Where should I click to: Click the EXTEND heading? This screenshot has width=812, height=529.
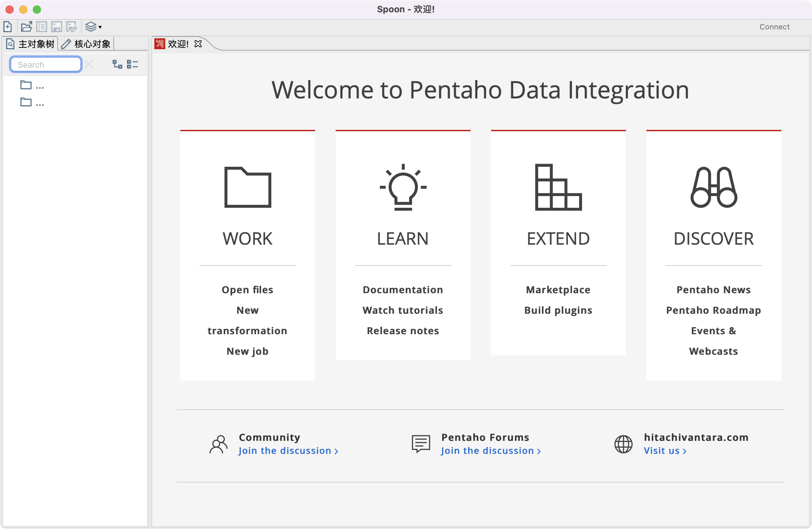pos(558,239)
